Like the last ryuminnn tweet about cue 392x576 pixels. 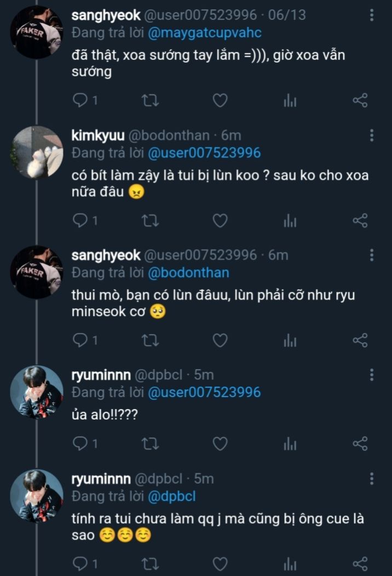[220, 563]
